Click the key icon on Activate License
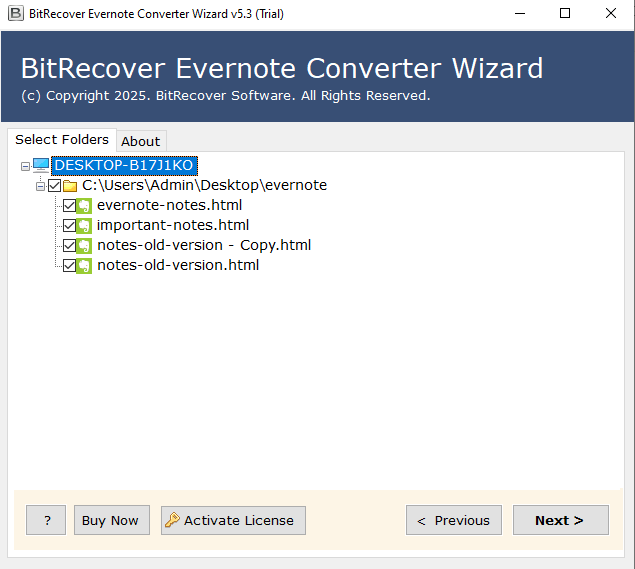The image size is (635, 569). pyautogui.click(x=172, y=520)
